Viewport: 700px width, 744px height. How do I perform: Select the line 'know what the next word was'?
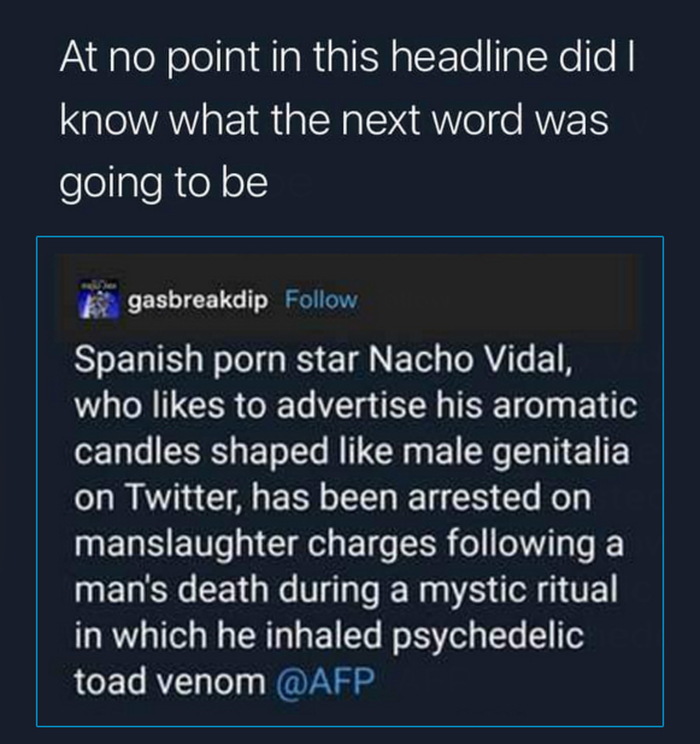pyautogui.click(x=334, y=120)
